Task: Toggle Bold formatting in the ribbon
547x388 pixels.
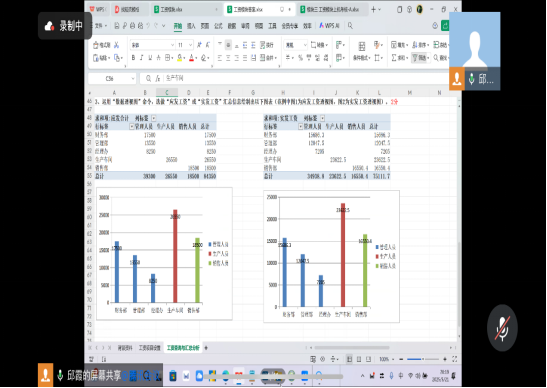Action: point(133,58)
